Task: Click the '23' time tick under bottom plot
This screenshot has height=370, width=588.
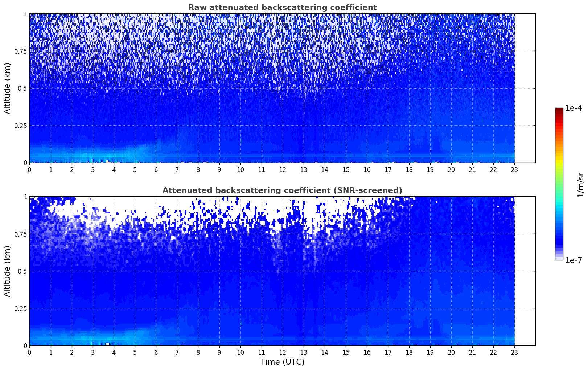Action: [514, 352]
